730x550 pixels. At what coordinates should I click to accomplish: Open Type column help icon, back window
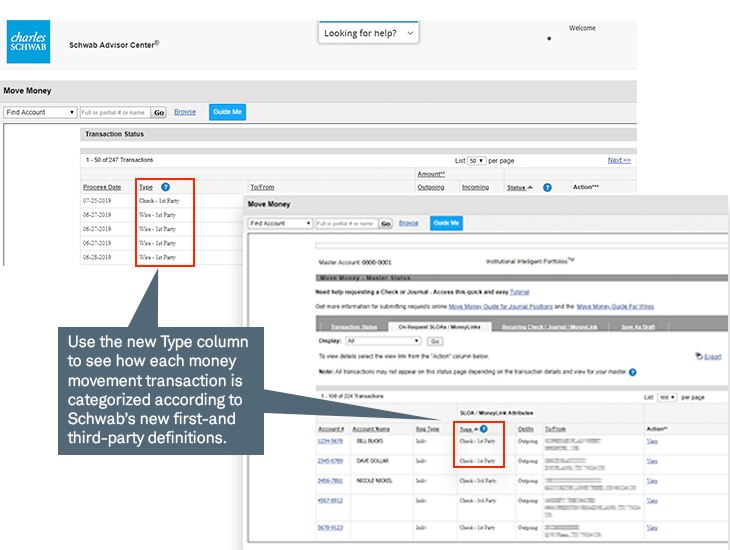click(x=165, y=187)
